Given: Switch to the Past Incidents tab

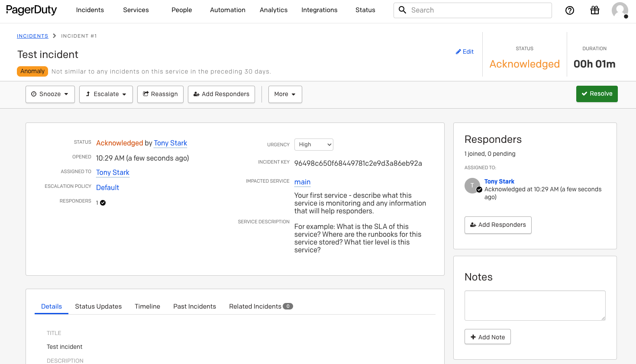Looking at the screenshot, I should coord(194,306).
